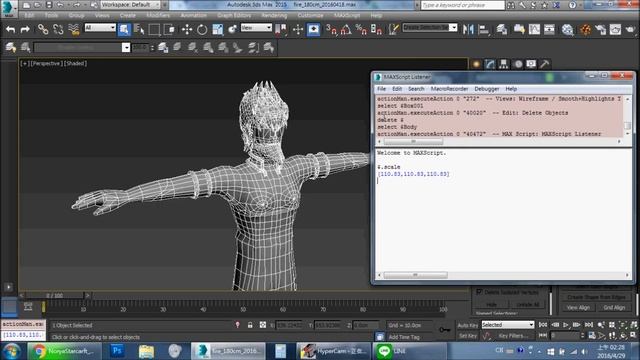
Task: Click inside the MAXScript Listener output pane
Action: pos(502,209)
